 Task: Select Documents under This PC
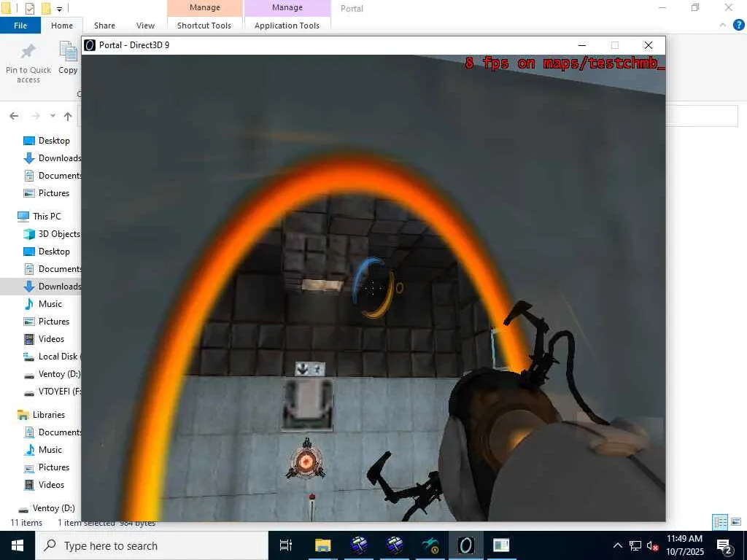point(53,269)
